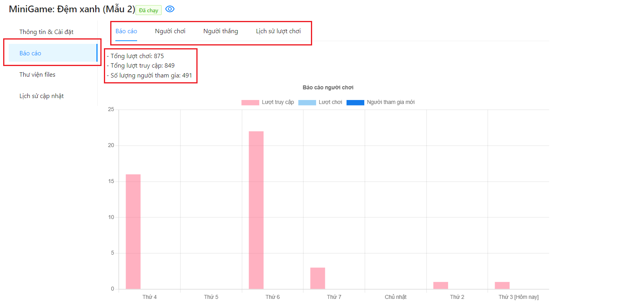Viewport: 644px width, 306px height.
Task: Open 'Thư viện files' sidebar item
Action: pyautogui.click(x=38, y=75)
